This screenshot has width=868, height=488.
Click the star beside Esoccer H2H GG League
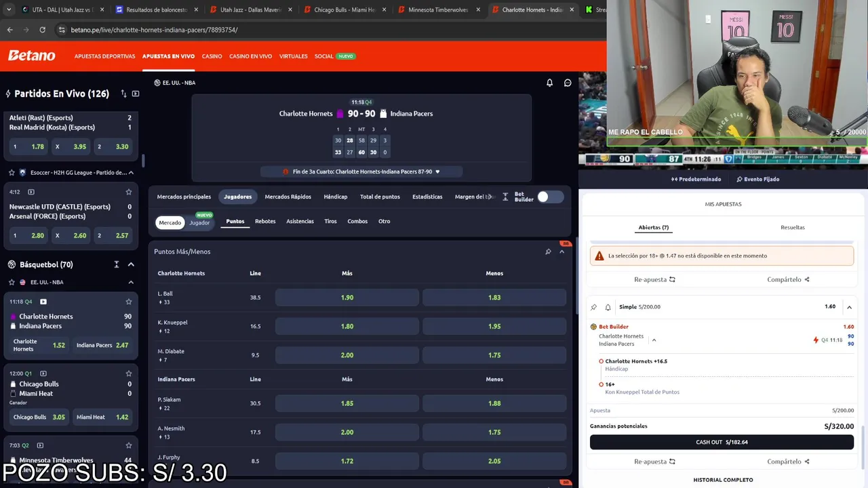[x=12, y=172]
